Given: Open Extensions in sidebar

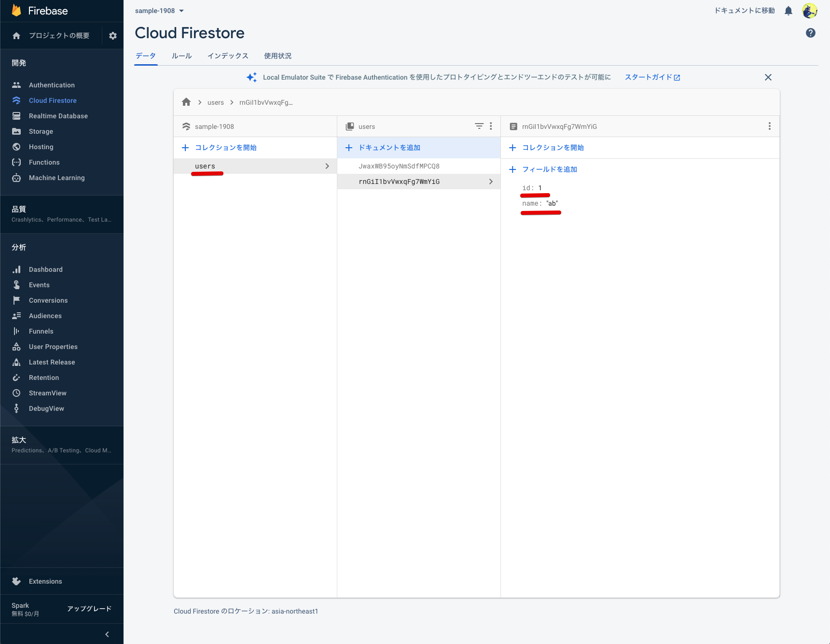Looking at the screenshot, I should [45, 581].
